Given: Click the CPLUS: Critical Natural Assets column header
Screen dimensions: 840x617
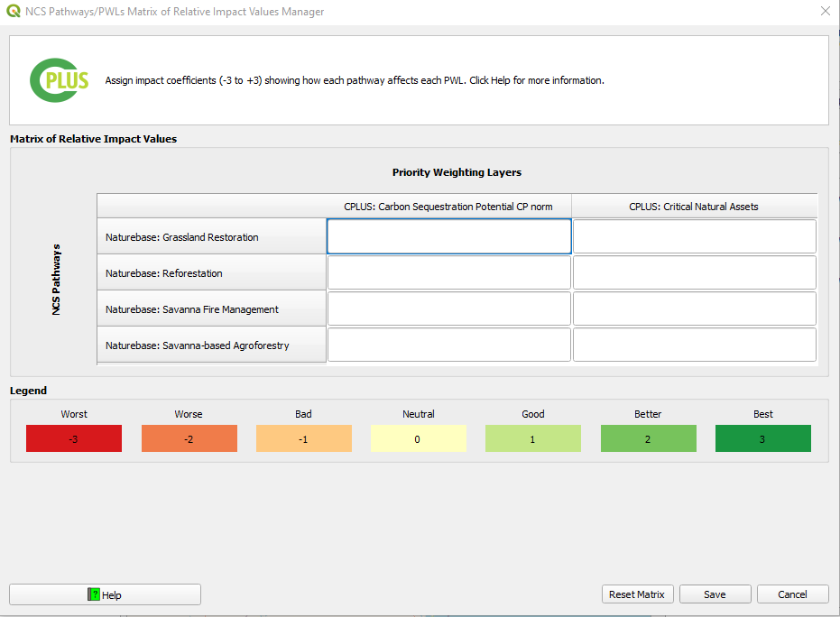Looking at the screenshot, I should (694, 207).
